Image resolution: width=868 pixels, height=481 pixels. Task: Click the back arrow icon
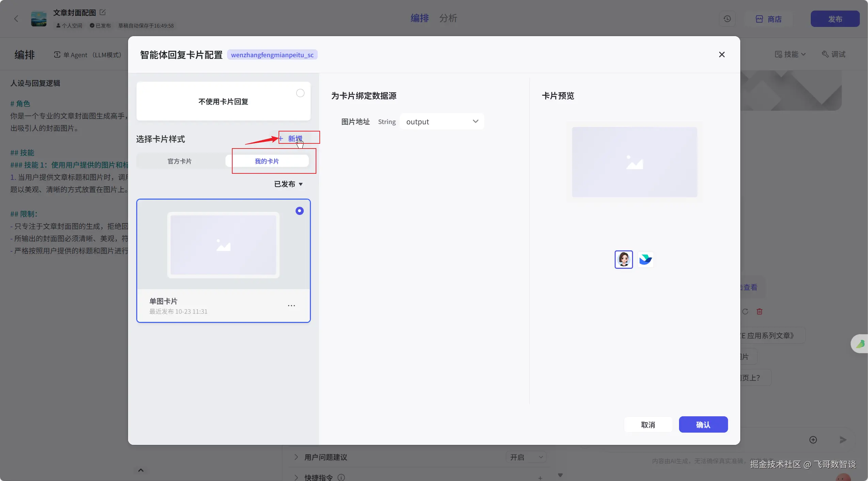[x=16, y=19]
